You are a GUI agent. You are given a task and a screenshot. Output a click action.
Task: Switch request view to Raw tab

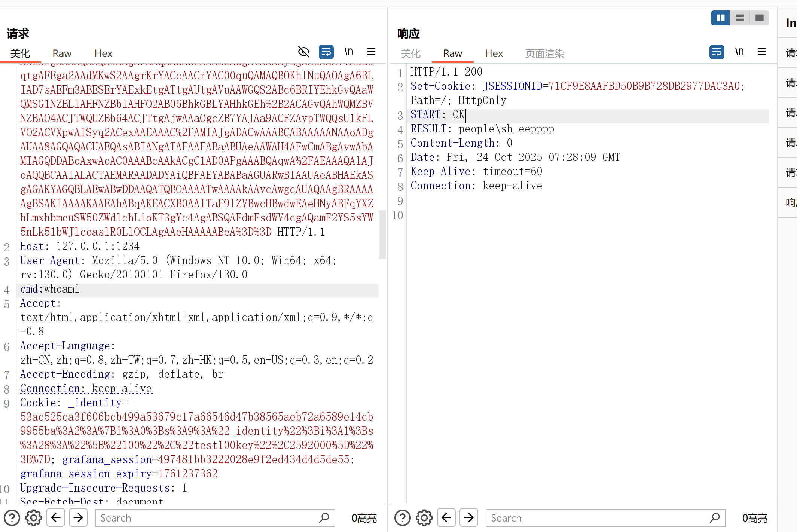point(62,53)
